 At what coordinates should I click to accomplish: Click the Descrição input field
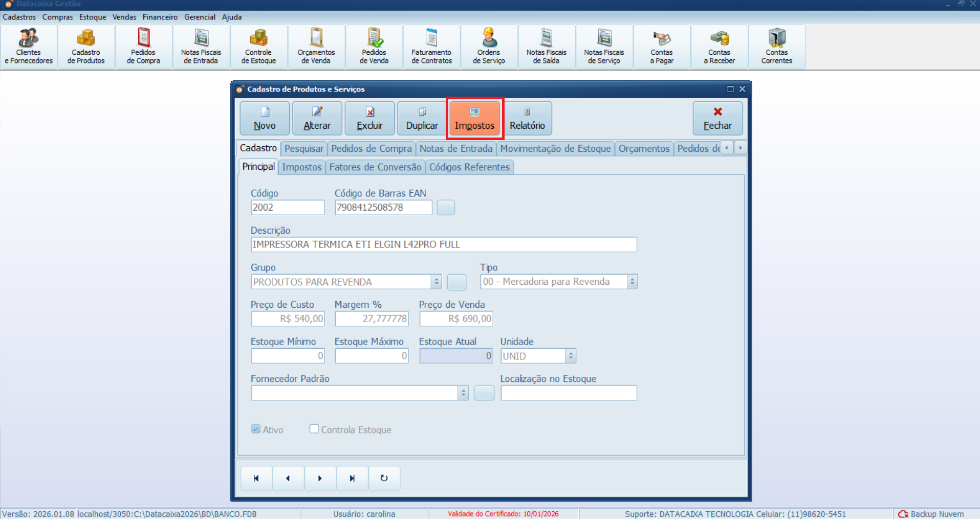point(444,244)
